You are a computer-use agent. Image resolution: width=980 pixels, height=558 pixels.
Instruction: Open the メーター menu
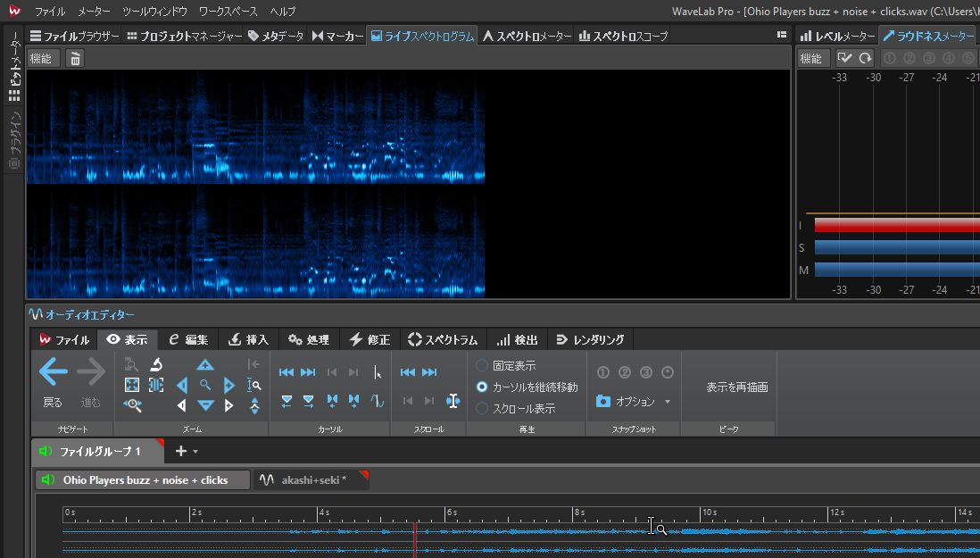pyautogui.click(x=94, y=12)
